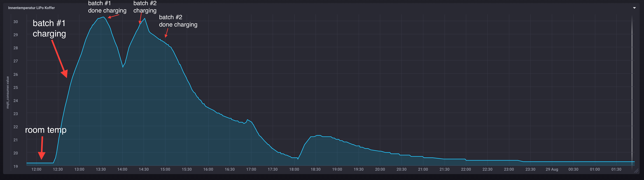
Task: Click the y-axis value 22
Action: click(16, 127)
